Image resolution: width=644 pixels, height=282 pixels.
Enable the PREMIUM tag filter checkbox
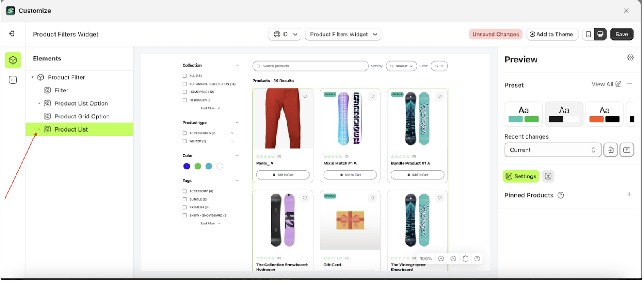[185, 207]
